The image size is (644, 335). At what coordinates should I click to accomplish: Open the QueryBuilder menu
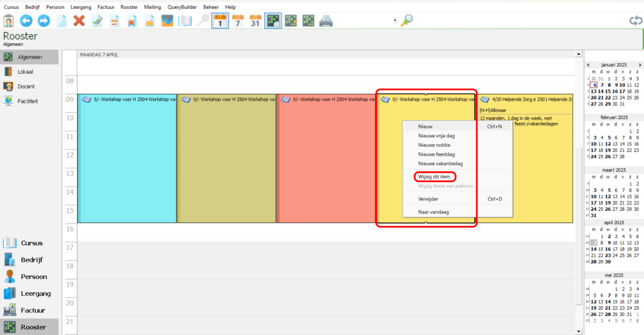tap(182, 7)
